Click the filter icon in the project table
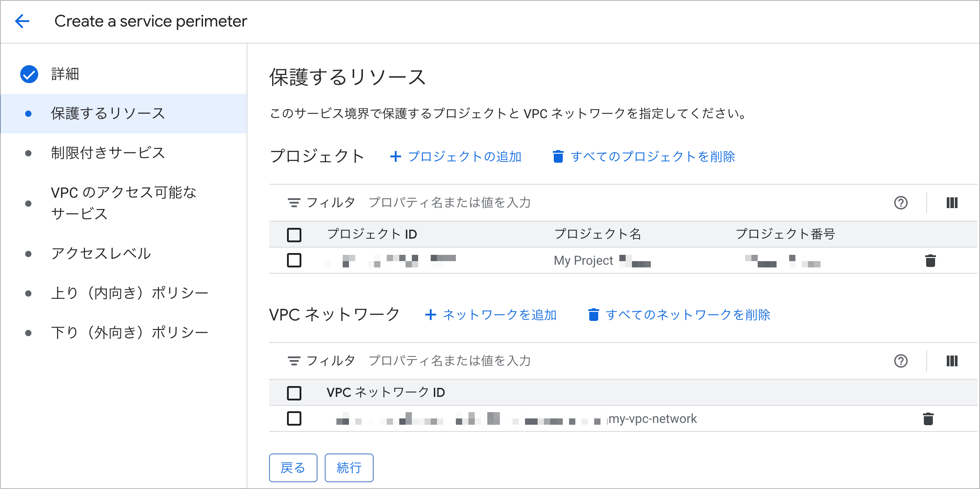This screenshot has width=980, height=489. (x=294, y=202)
